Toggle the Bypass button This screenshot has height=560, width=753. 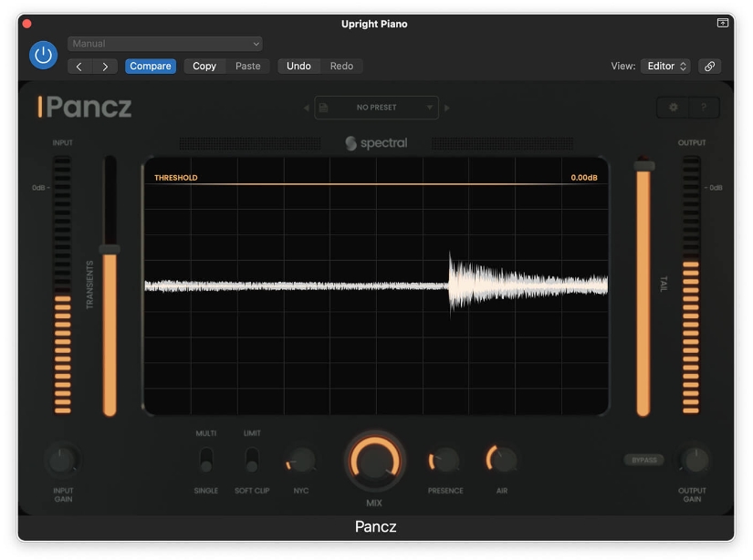644,461
